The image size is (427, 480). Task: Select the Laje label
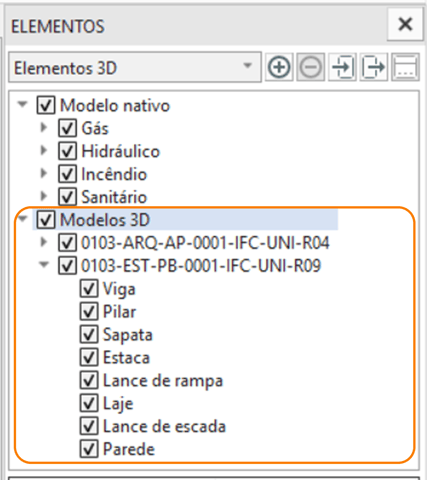click(118, 404)
